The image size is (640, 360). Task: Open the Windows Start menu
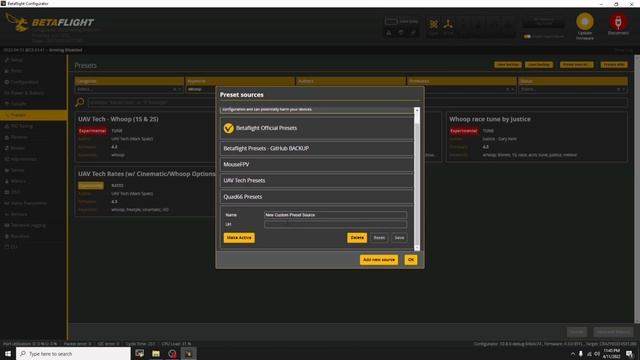coord(8,353)
